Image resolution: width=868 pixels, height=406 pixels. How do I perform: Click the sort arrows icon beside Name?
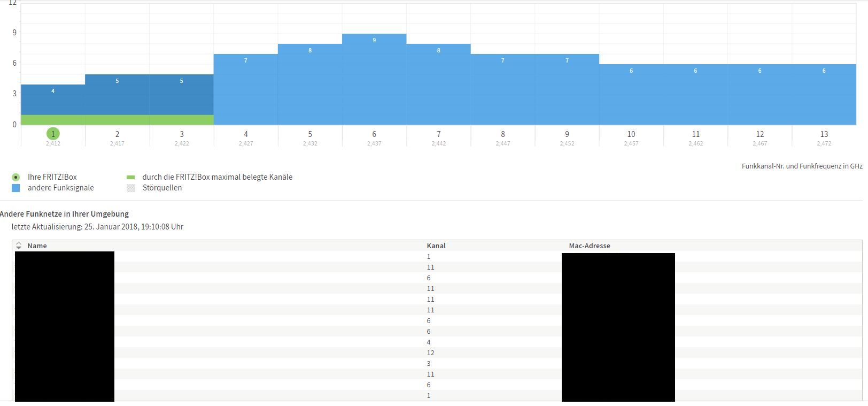[x=19, y=246]
